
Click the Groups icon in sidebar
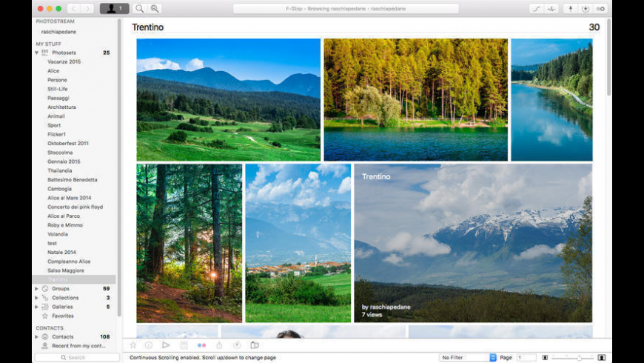coord(44,289)
